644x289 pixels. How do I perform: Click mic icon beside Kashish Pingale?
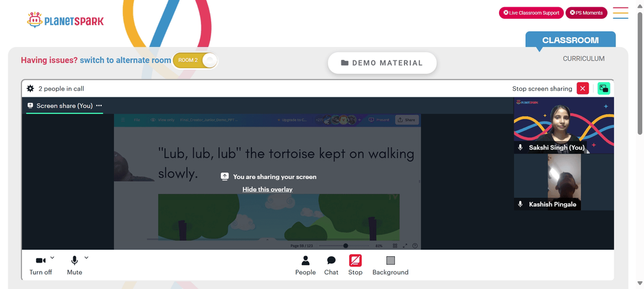[520, 204]
